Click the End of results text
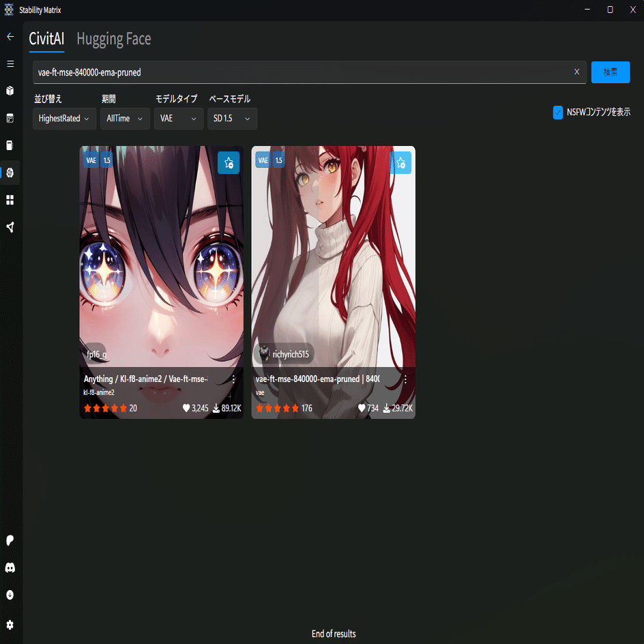This screenshot has height=644, width=644. click(334, 633)
